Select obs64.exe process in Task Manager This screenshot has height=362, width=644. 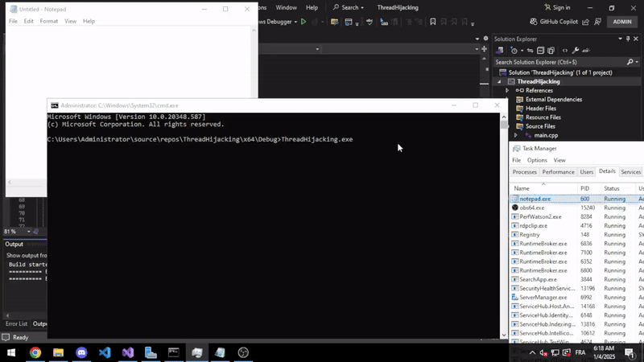576,208
